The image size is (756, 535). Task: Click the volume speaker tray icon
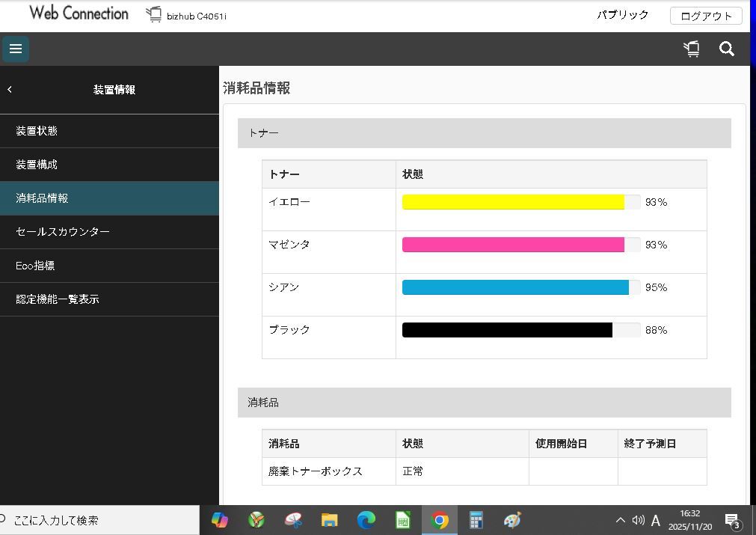pos(639,520)
